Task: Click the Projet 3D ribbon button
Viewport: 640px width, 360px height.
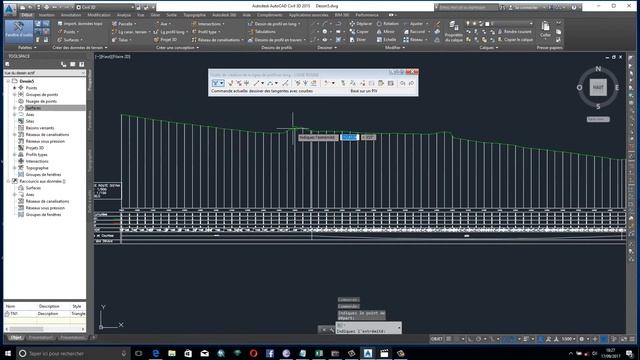Action: 165,40
